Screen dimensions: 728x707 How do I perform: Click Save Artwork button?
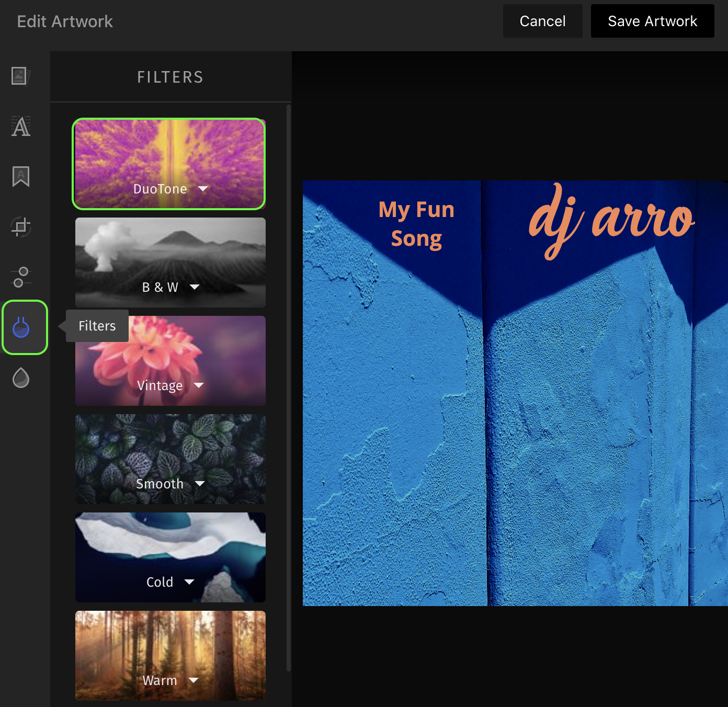[x=653, y=21]
